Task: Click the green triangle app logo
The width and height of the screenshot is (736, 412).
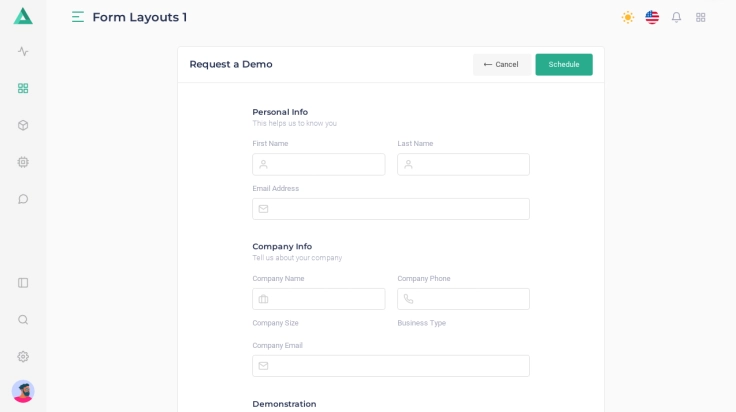Action: [23, 16]
